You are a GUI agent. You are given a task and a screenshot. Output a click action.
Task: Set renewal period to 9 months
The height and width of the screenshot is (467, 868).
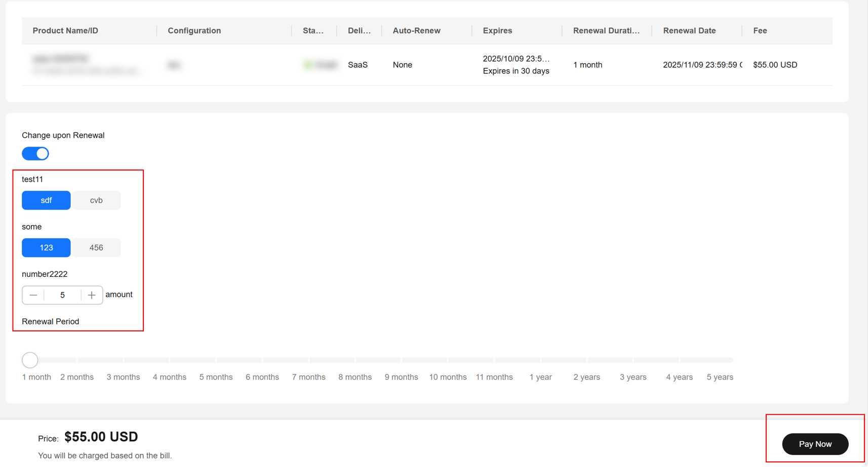pyautogui.click(x=401, y=377)
